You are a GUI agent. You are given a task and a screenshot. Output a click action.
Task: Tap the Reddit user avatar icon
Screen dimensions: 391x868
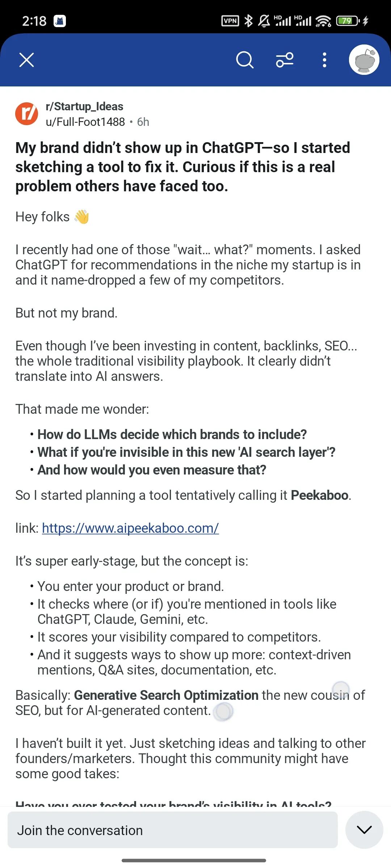(x=364, y=60)
